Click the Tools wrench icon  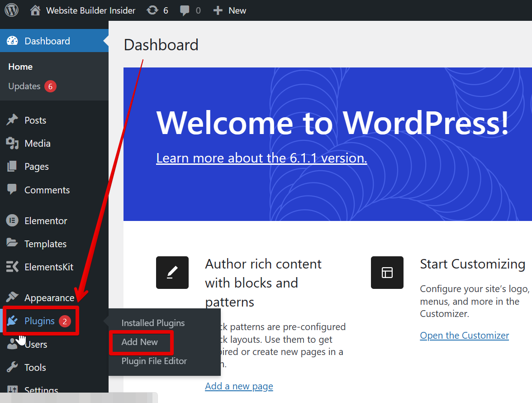pyautogui.click(x=12, y=367)
